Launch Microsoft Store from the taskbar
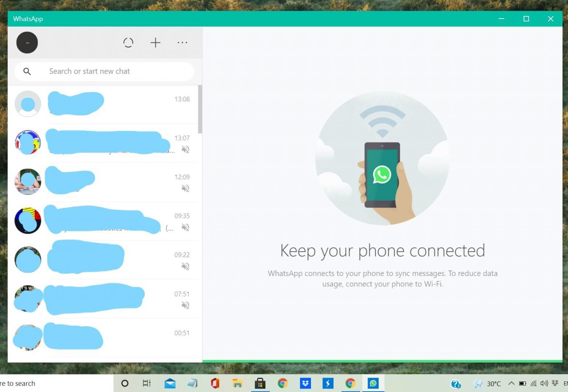The image size is (568, 392). pyautogui.click(x=260, y=383)
